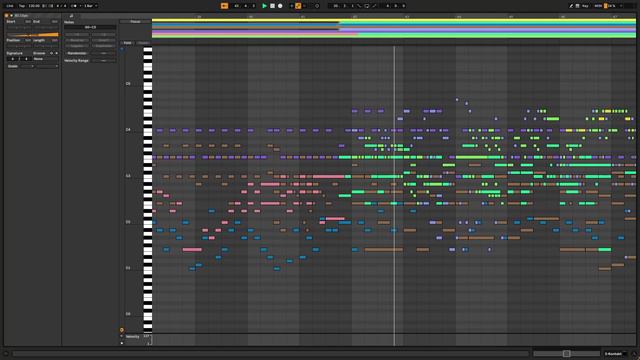Image resolution: width=640 pixels, height=360 pixels.
Task: Arm recording with the Record button
Action: tap(280, 6)
